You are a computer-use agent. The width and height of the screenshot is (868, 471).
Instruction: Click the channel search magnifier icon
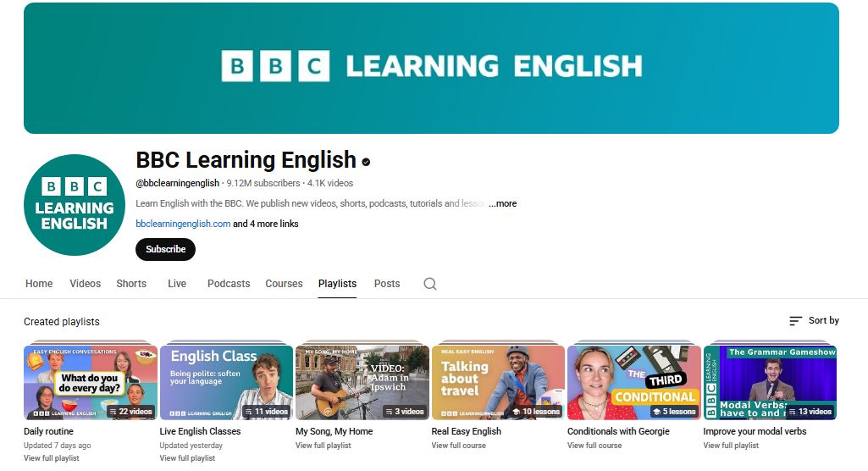coord(430,284)
